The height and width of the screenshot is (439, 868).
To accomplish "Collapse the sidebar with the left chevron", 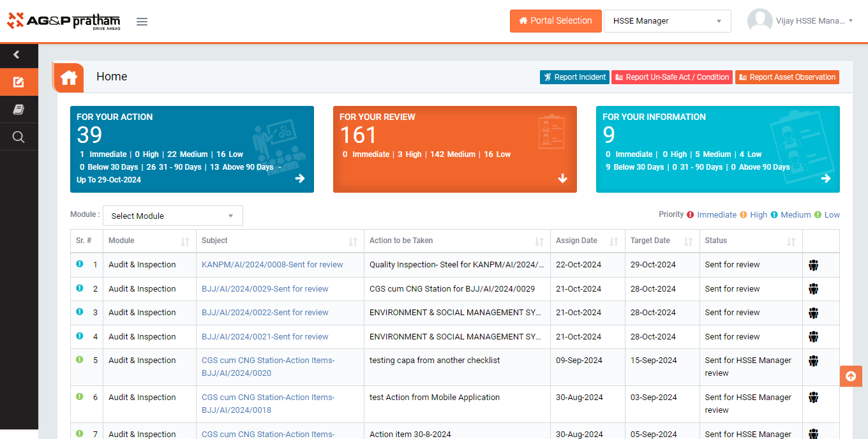I will click(17, 56).
